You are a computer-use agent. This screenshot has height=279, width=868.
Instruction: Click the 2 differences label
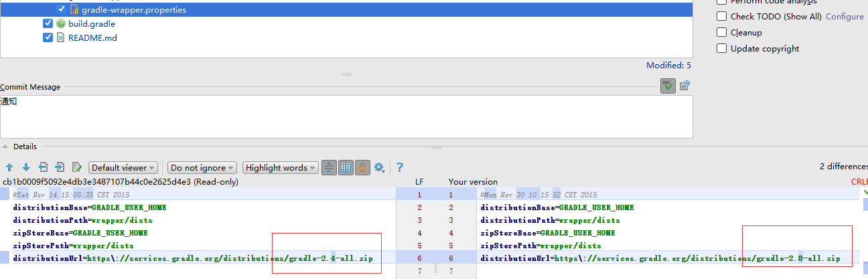click(x=843, y=166)
